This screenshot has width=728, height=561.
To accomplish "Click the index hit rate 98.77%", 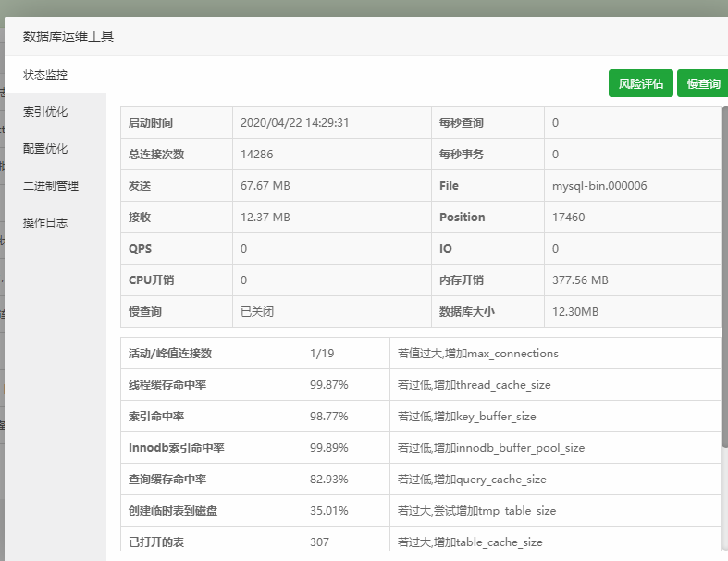I will pyautogui.click(x=328, y=416).
